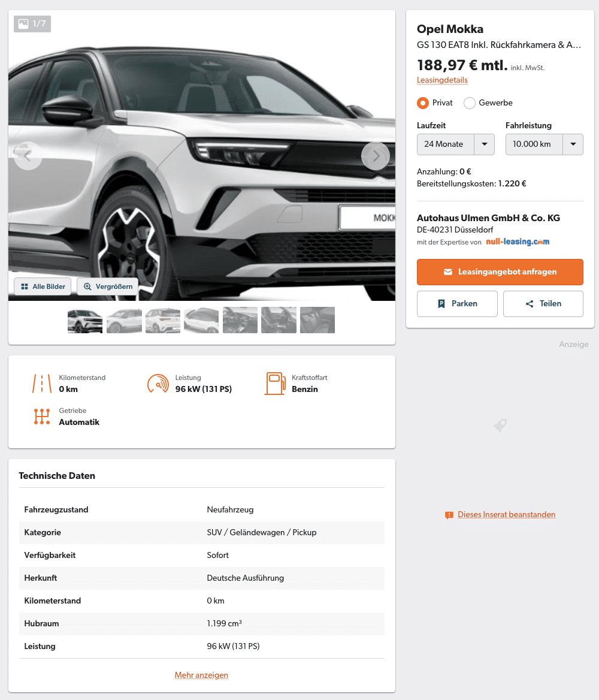Screen dimensions: 599x700
Task: Open the Fahrleistung 10.000 km dropdown
Action: click(544, 144)
